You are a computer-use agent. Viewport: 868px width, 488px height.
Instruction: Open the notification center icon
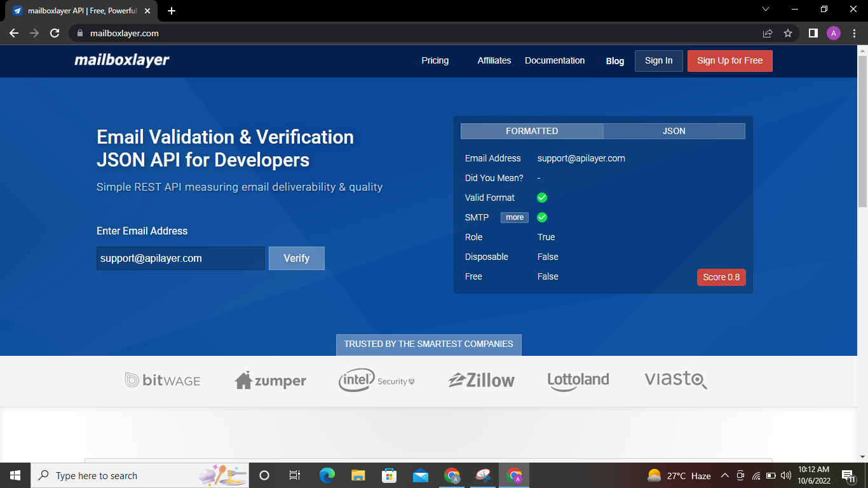tap(848, 475)
